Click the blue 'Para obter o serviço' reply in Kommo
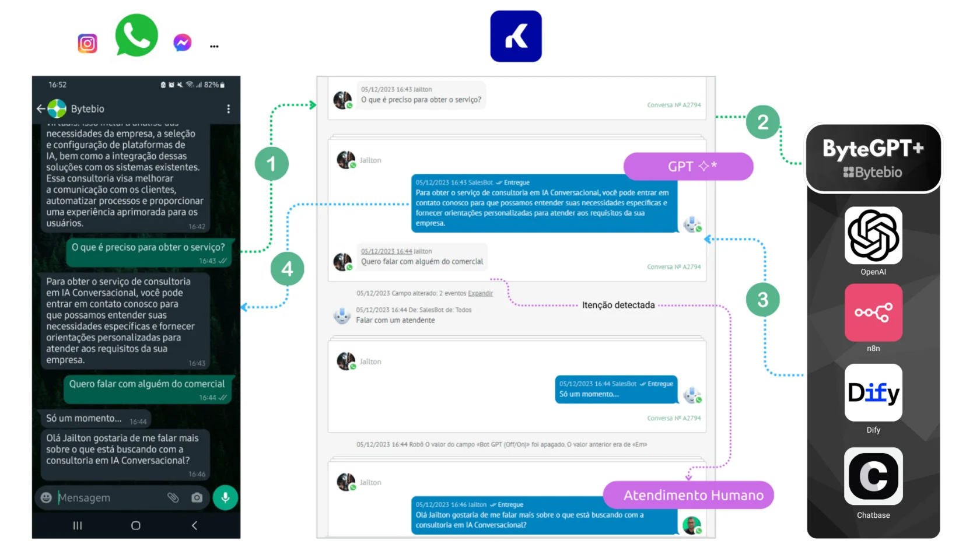980x551 pixels. [x=544, y=203]
